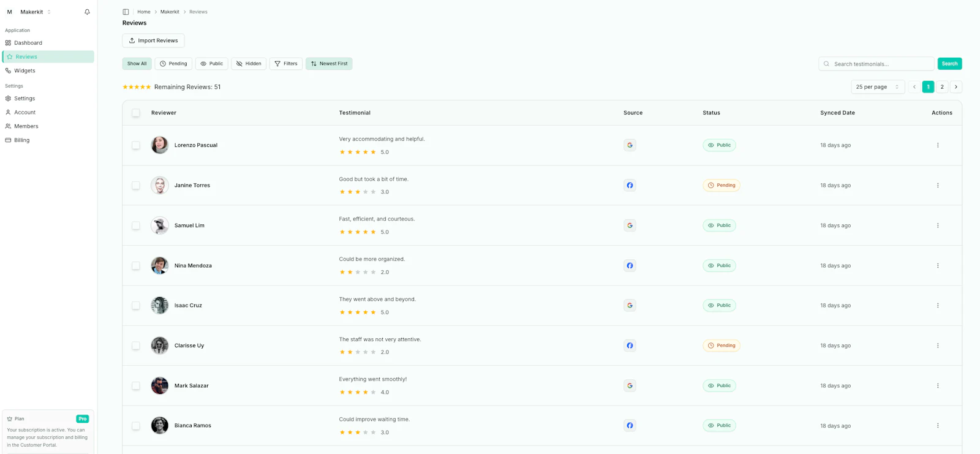Click the Plan crown icon
Screen dimensions: 980x454
pos(10,419)
